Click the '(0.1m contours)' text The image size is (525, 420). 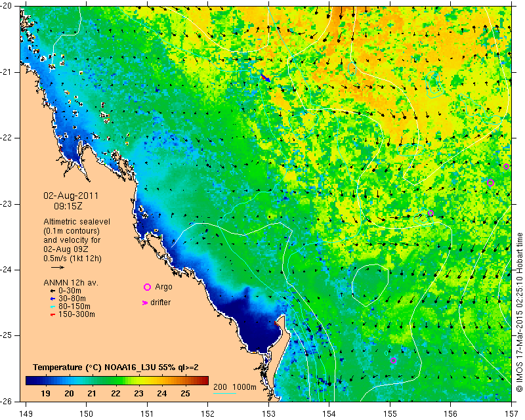(x=72, y=231)
